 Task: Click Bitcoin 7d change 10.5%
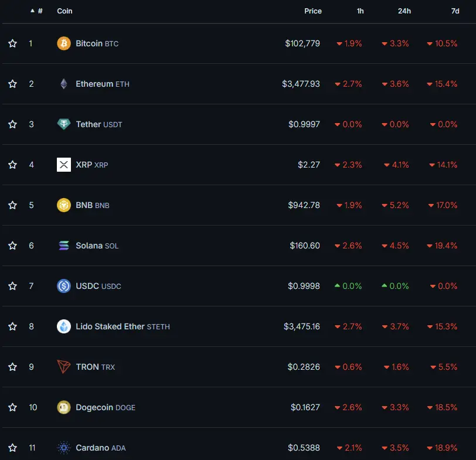click(442, 43)
